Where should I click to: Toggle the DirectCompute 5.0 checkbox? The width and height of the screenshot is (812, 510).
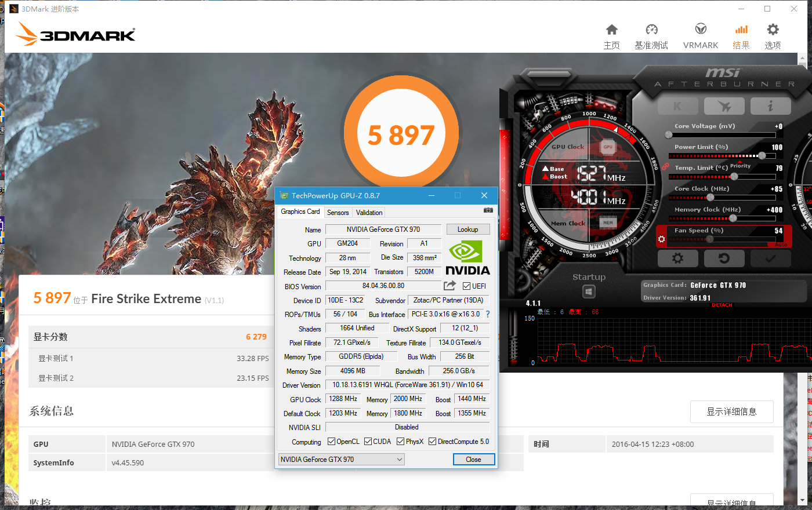[432, 442]
